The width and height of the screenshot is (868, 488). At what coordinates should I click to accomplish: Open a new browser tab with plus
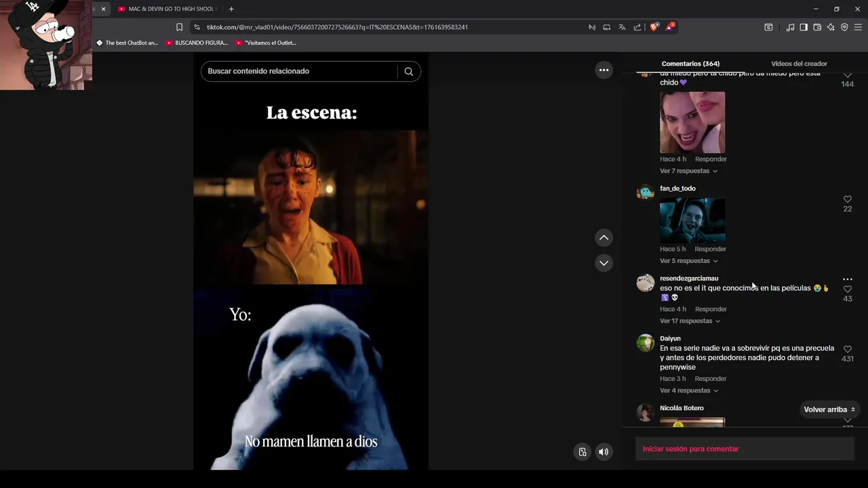tap(231, 9)
